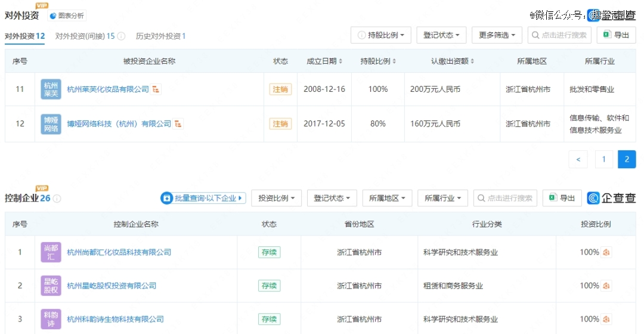Open logo for 杭州星屹股权投资有限公司
The width and height of the screenshot is (644, 334).
tap(51, 286)
